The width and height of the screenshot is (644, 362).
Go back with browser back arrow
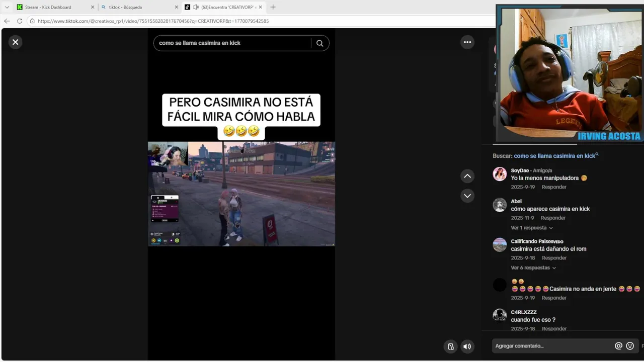pos(7,21)
